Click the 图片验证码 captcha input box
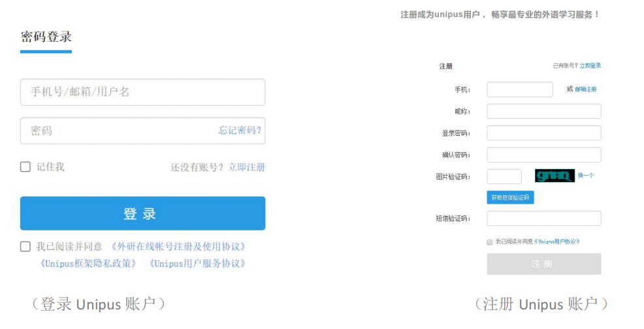This screenshot has width=644, height=329. click(504, 176)
